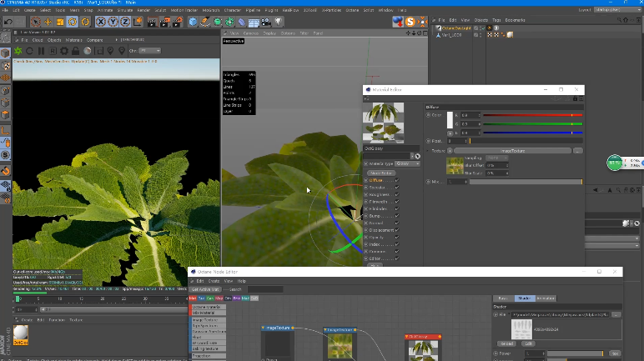644x361 pixels.
Task: Click the Node Editor search field
Action: (265, 289)
